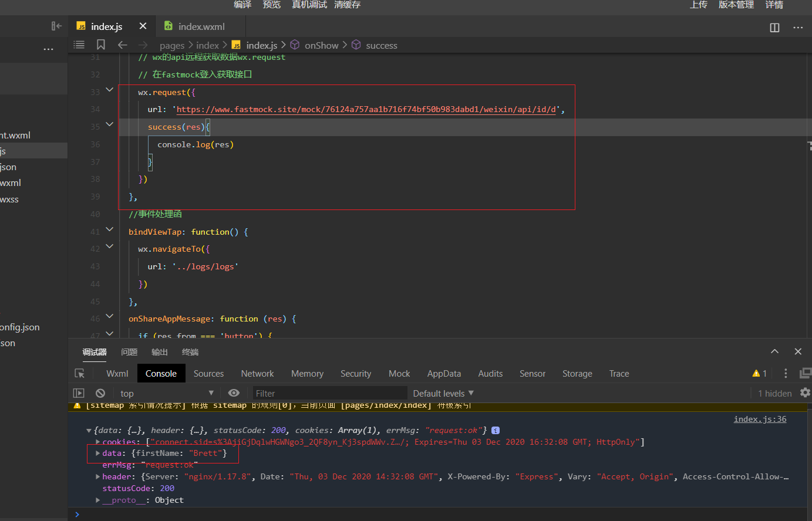Fold the success callback at line 35
The height and width of the screenshot is (521, 812).
pos(109,124)
